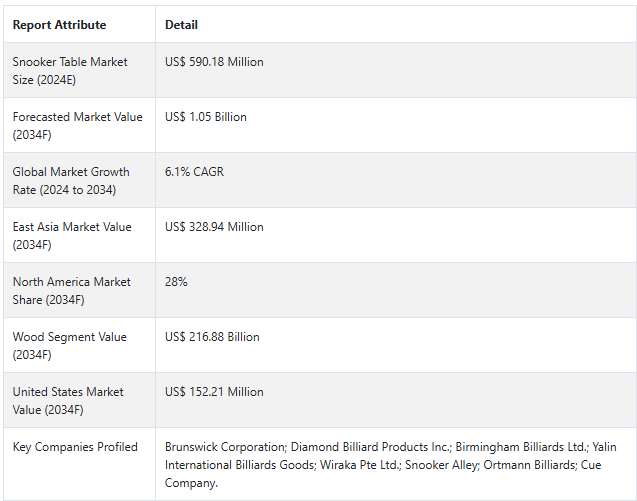This screenshot has height=501, width=637.
Task: Click the Detail column header
Action: click(181, 25)
